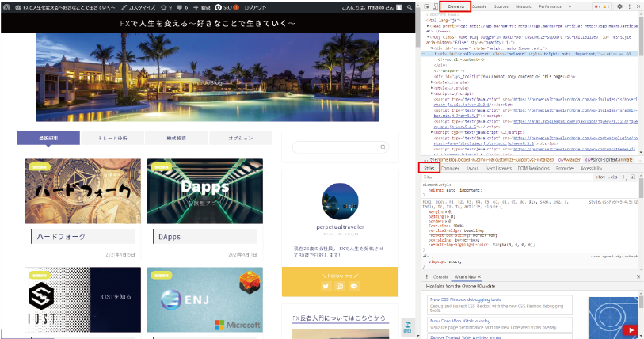
Task: Open the ハードフォーク article thumbnail
Action: 83,191
